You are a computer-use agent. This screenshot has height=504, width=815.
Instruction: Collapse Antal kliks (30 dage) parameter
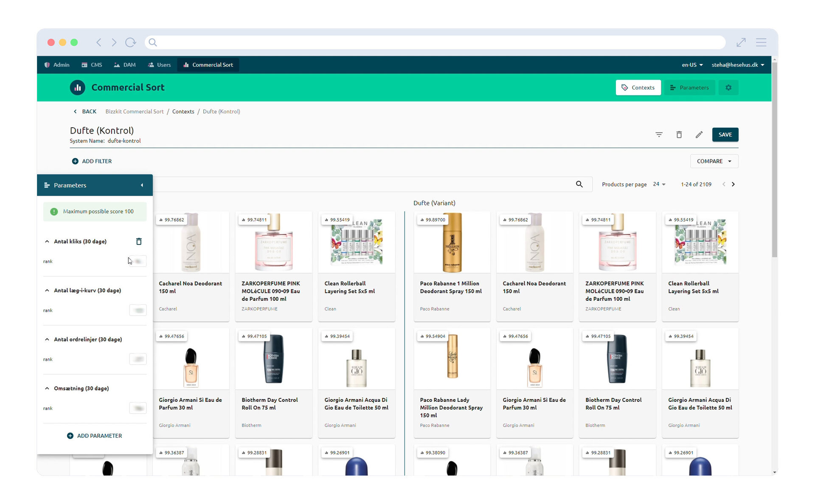(x=47, y=241)
